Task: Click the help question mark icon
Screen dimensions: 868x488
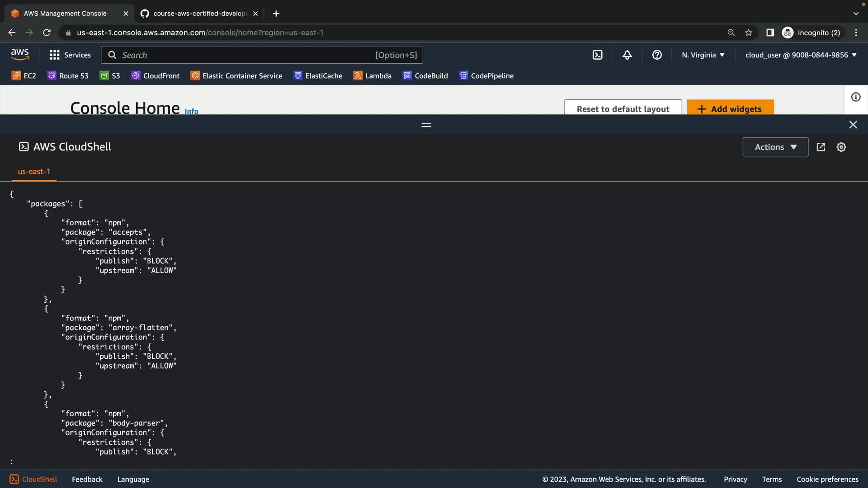Action: 657,55
